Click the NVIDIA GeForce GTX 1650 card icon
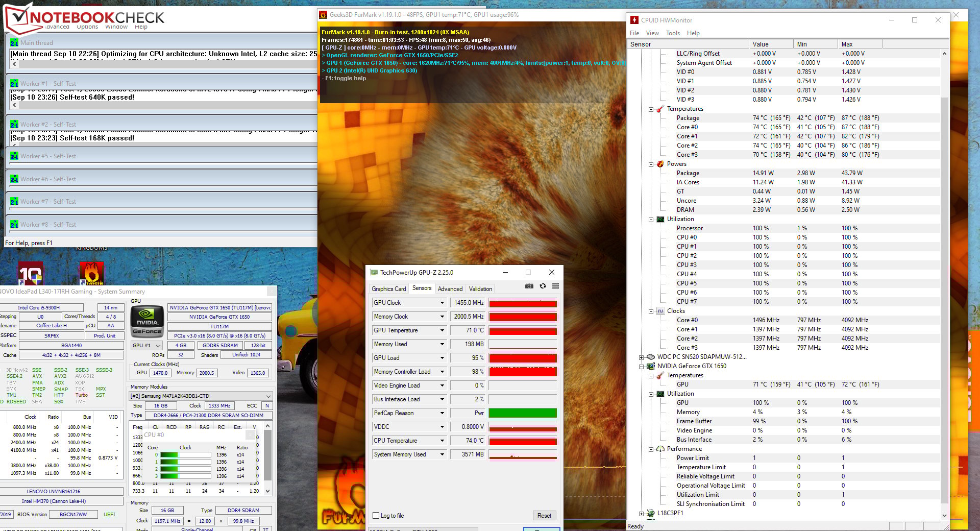980x531 pixels. [x=651, y=366]
